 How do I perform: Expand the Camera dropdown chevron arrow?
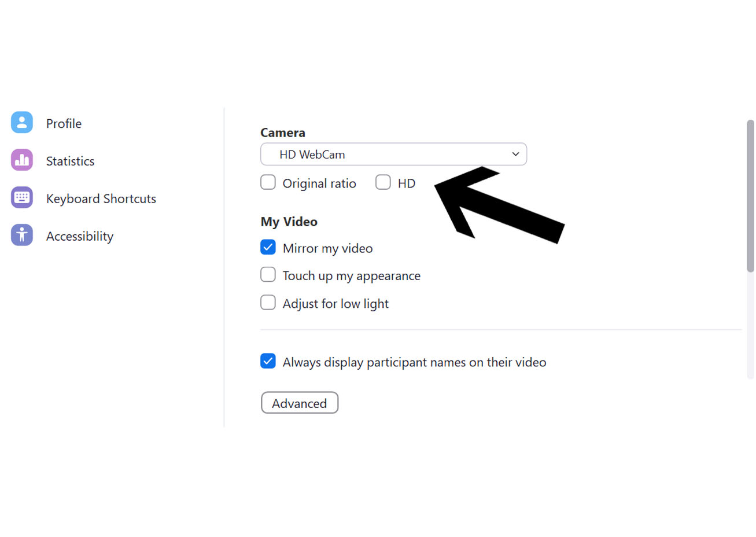tap(515, 155)
